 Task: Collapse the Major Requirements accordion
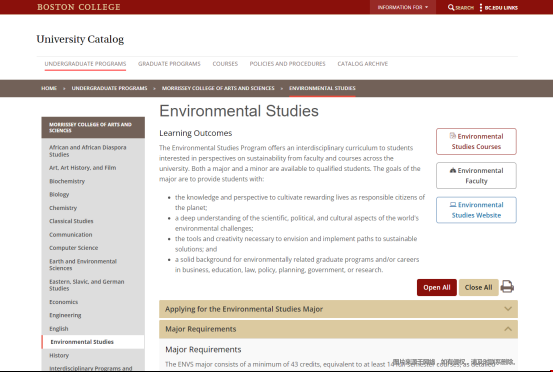point(338,329)
